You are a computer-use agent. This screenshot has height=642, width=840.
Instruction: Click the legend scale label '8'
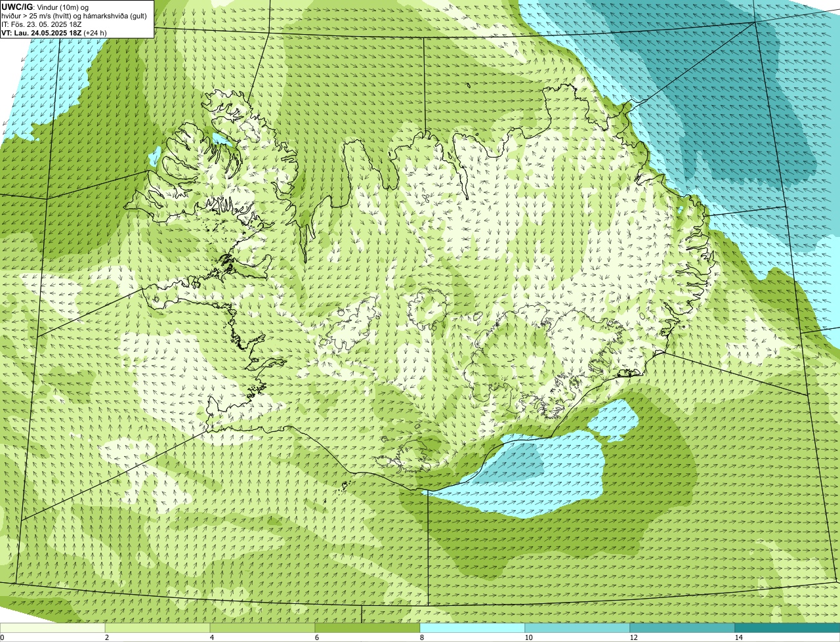tap(421, 637)
